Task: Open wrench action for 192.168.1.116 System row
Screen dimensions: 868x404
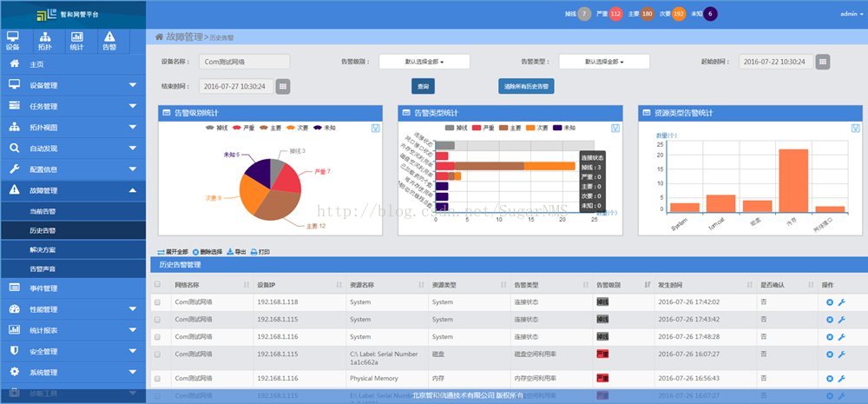Action: [841, 337]
